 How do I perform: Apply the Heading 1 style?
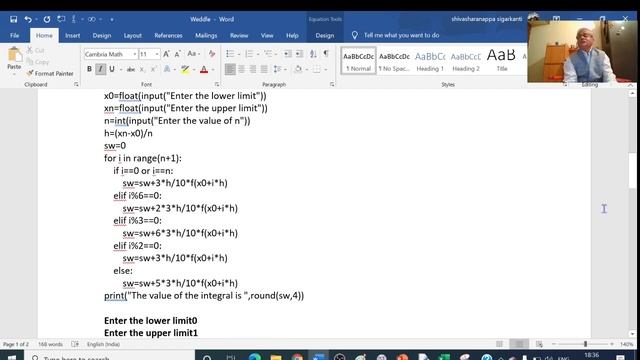point(430,61)
